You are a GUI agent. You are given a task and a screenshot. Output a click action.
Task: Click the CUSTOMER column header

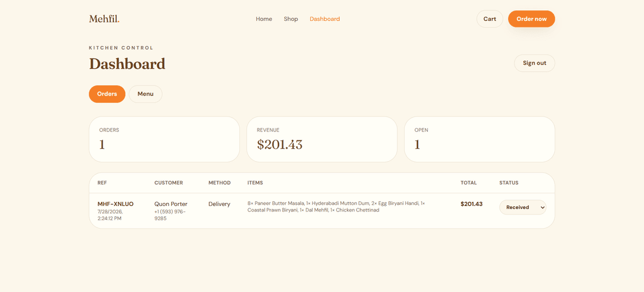pos(169,183)
